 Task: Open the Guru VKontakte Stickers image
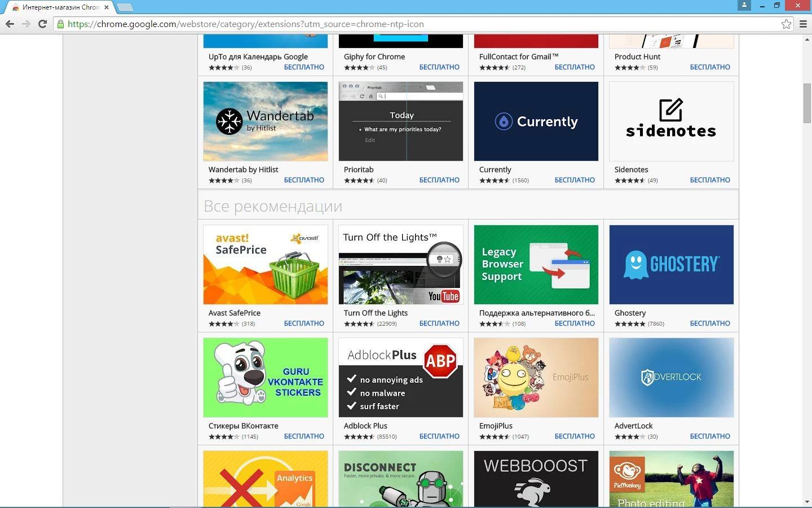pyautogui.click(x=266, y=378)
